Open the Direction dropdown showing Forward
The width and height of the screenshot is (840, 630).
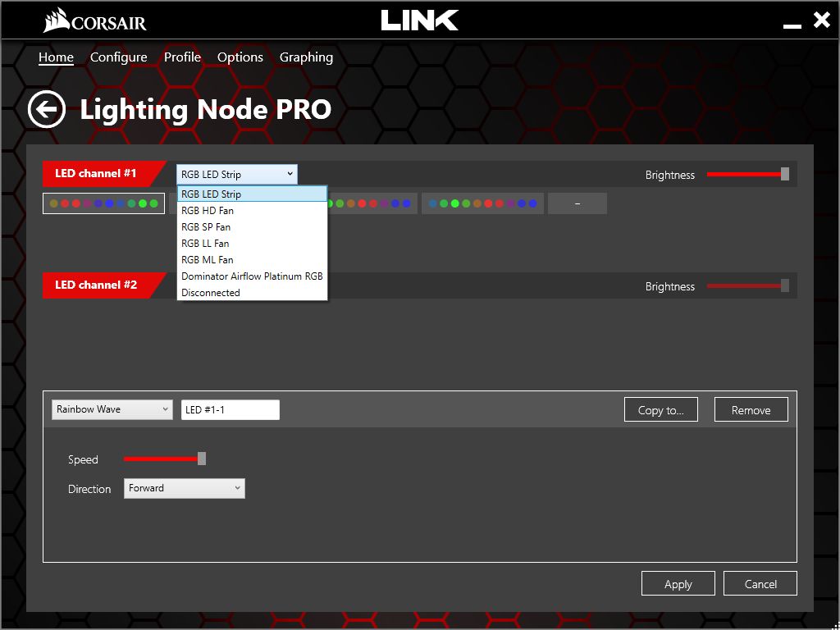[x=185, y=489]
